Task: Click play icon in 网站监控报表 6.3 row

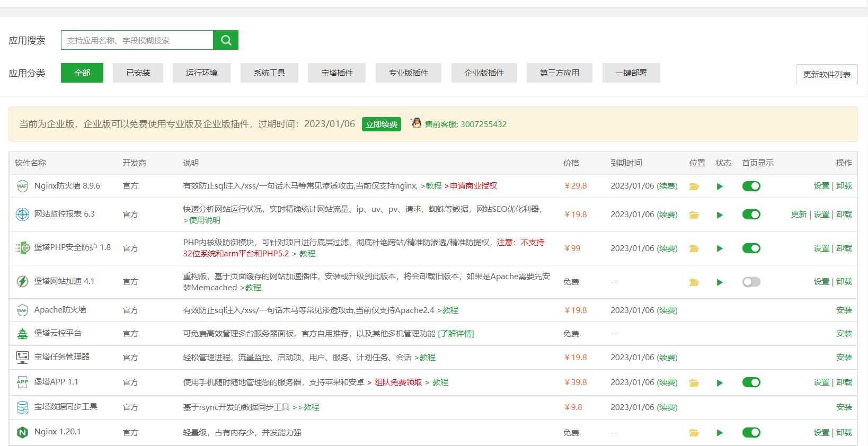Action: coord(720,215)
